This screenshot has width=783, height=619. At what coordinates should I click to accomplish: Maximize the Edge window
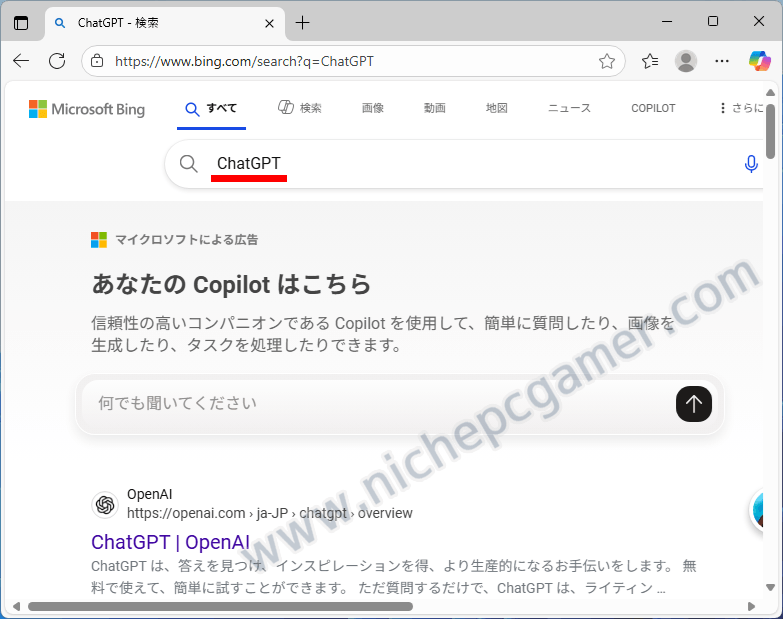(713, 21)
